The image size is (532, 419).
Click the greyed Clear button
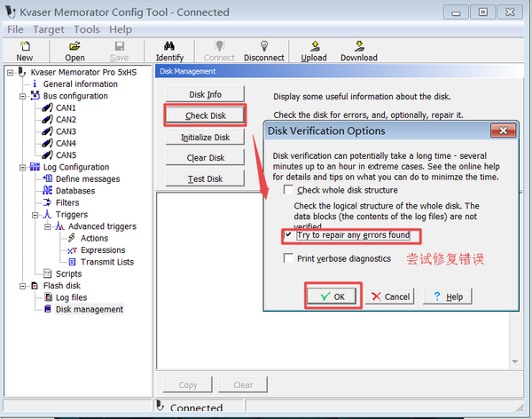tap(243, 384)
